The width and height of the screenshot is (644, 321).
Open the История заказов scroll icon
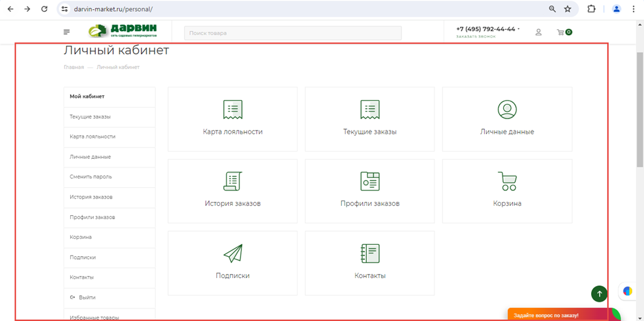(x=233, y=181)
